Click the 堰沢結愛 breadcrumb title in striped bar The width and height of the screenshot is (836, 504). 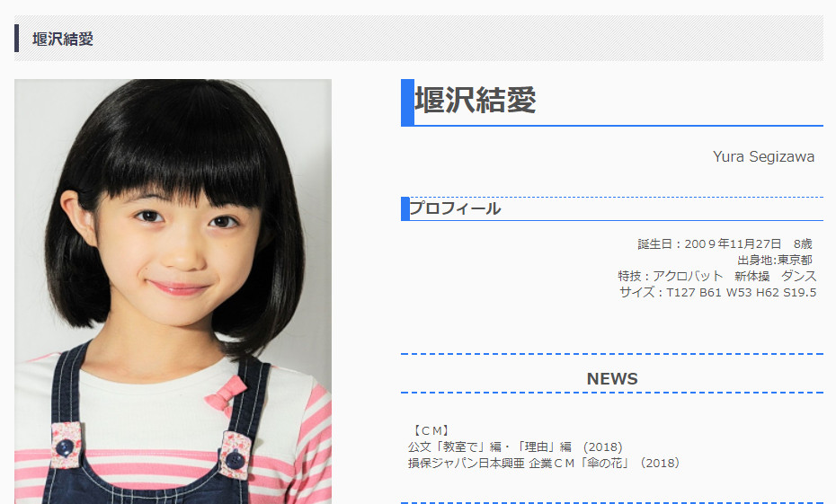point(63,39)
